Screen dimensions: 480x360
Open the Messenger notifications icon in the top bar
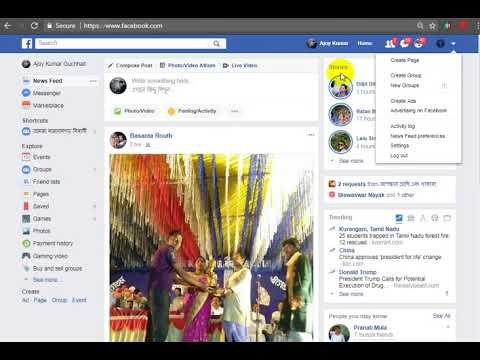[405, 43]
